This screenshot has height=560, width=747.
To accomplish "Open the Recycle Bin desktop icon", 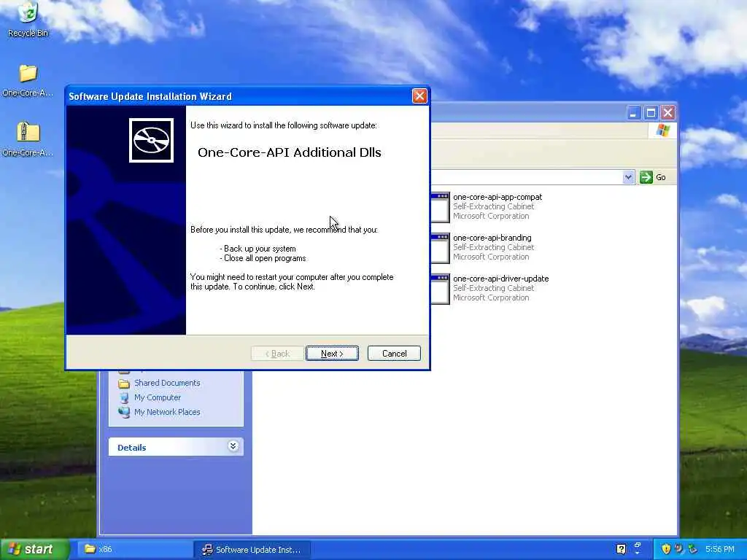I will click(28, 13).
